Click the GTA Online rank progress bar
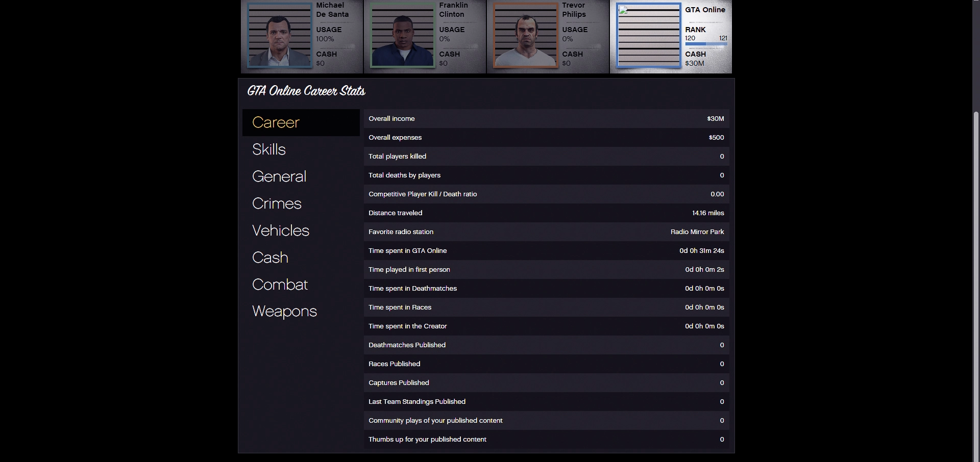The width and height of the screenshot is (980, 462). [706, 44]
